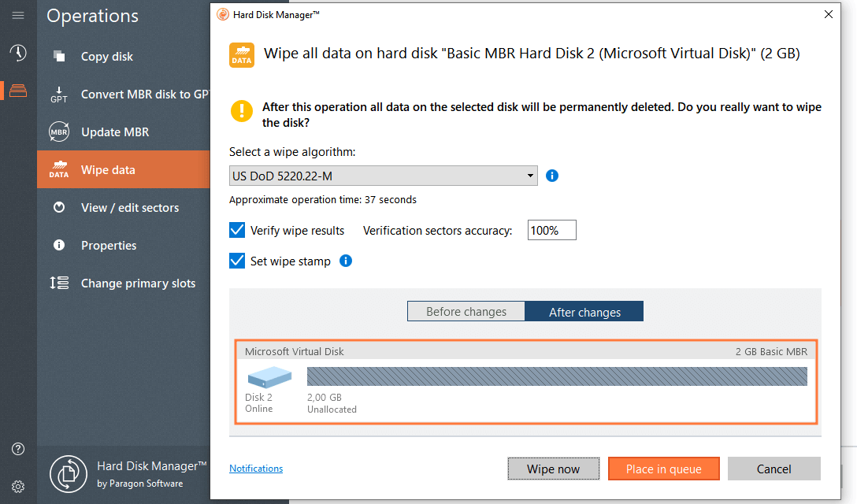This screenshot has width=857, height=504.
Task: Click the View / edit sectors icon
Action: click(59, 207)
